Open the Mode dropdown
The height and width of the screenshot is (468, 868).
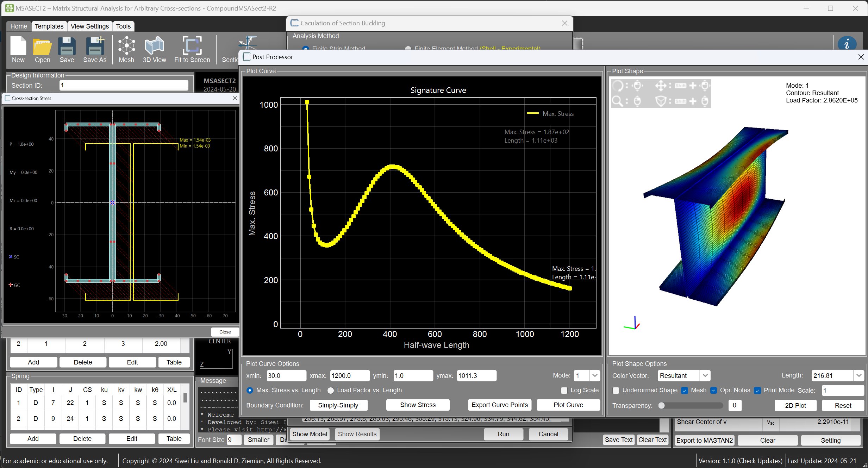point(595,375)
